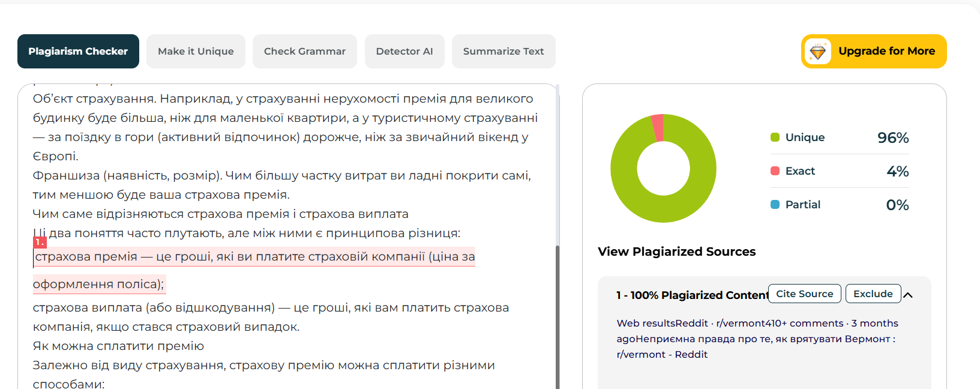
Task: Click the "1 - 100% Plagiarized Content" header
Action: click(691, 295)
